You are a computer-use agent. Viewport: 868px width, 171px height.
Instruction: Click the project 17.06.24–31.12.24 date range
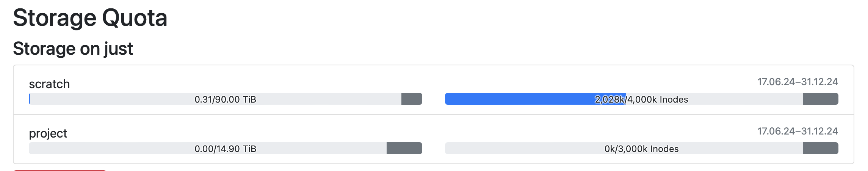(x=797, y=131)
